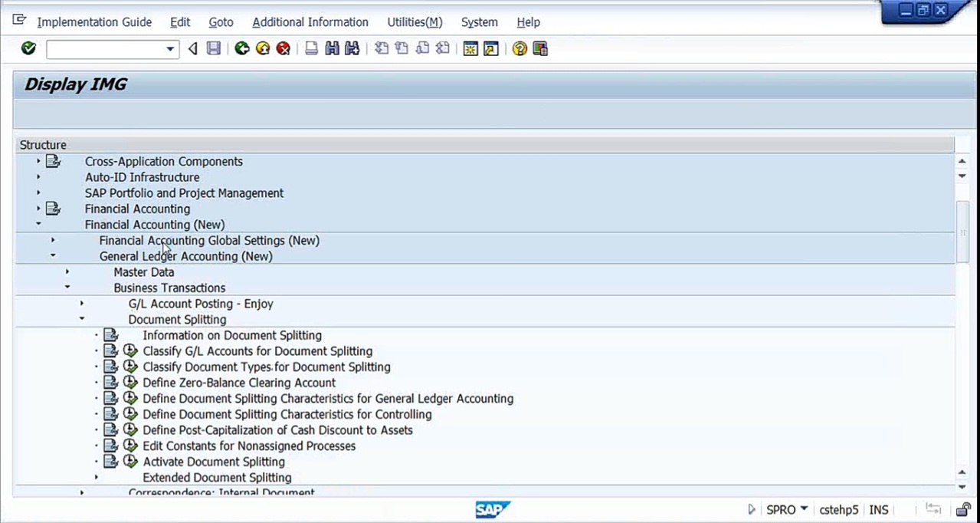The width and height of the screenshot is (980, 523).
Task: Click the transfer arrows icon in status bar
Action: click(933, 508)
